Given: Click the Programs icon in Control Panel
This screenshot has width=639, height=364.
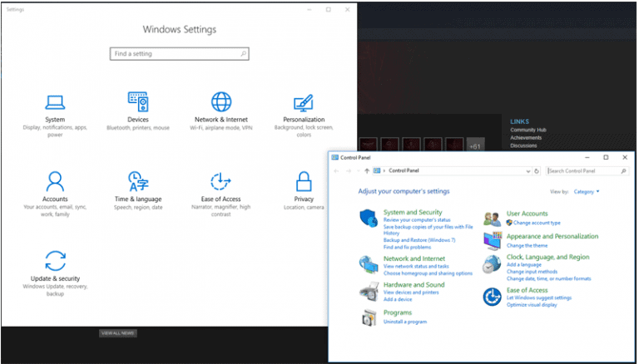Looking at the screenshot, I should [369, 317].
